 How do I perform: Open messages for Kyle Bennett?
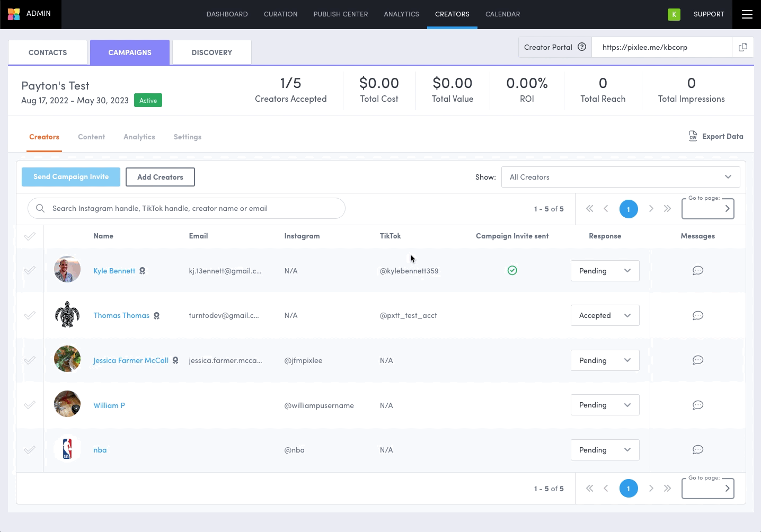697,271
